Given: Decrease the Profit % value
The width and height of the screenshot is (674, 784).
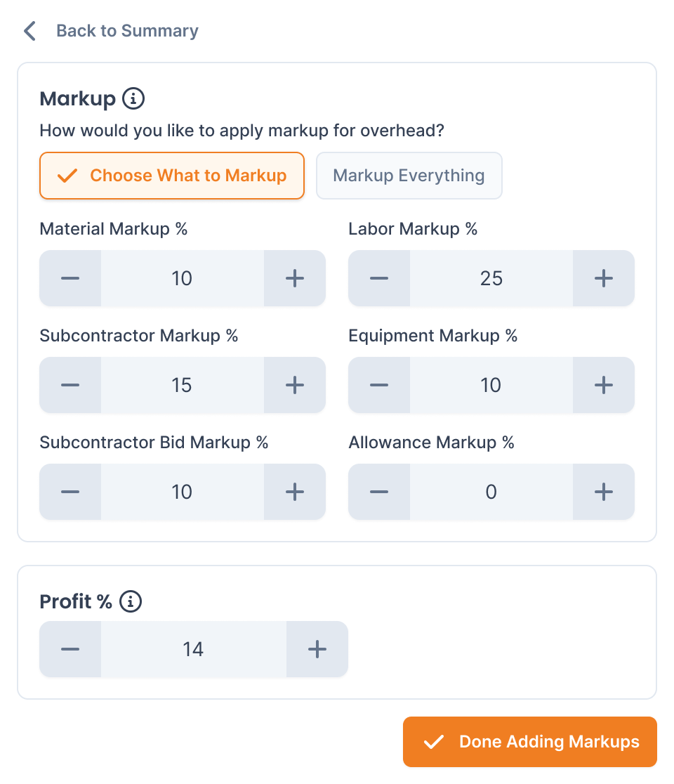Looking at the screenshot, I should coord(70,649).
